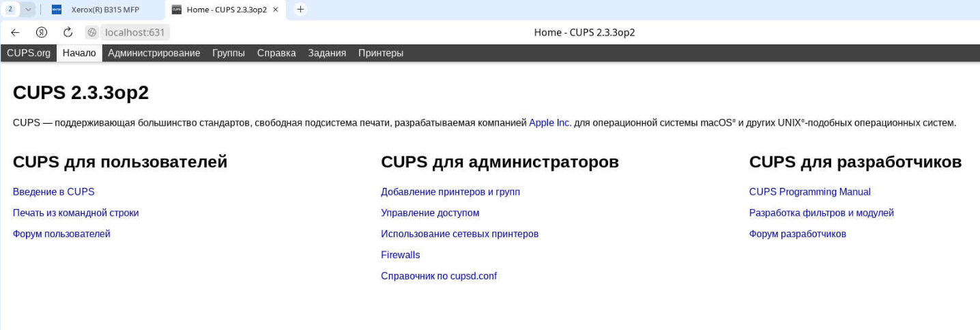The image size is (980, 330).
Task: Click the site info icon beside localhost:631
Action: click(x=92, y=32)
